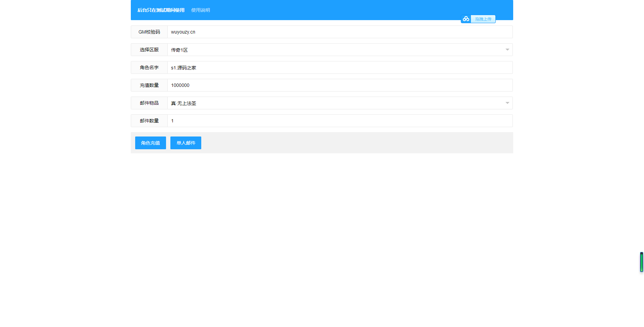Click the 角色充值 button

point(151,143)
